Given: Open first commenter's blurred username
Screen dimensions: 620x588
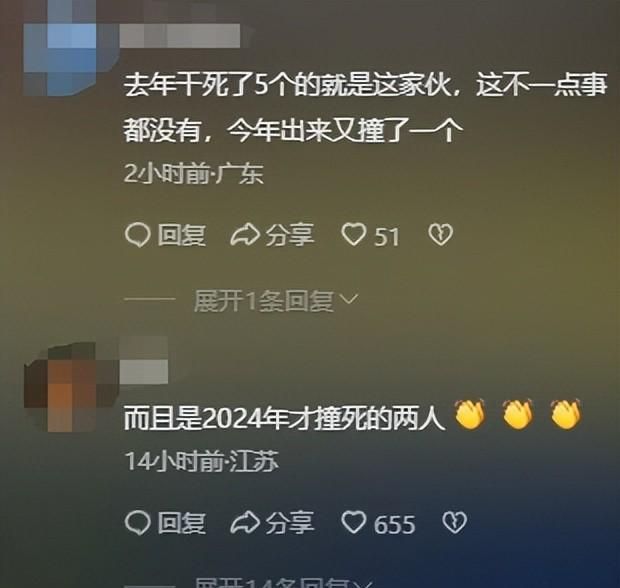Looking at the screenshot, I should point(180,36).
